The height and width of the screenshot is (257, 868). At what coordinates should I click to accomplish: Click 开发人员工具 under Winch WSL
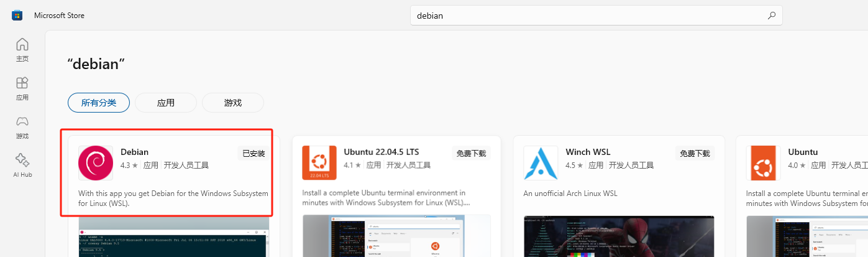point(631,166)
